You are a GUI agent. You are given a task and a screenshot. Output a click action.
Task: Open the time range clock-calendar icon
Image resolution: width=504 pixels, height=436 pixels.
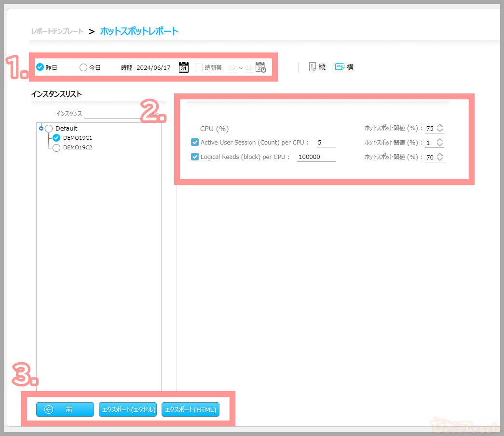click(260, 67)
